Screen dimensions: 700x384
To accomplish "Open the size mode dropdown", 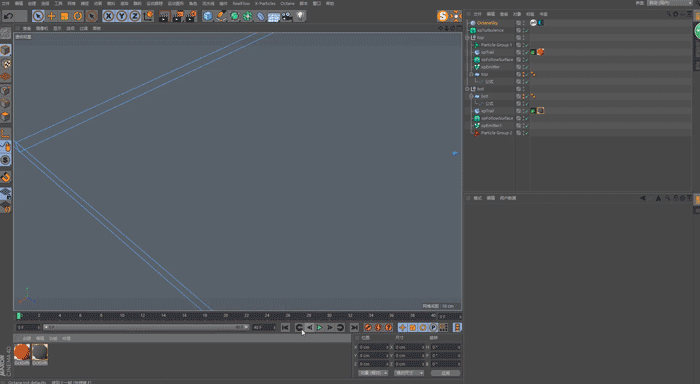I will pos(408,373).
